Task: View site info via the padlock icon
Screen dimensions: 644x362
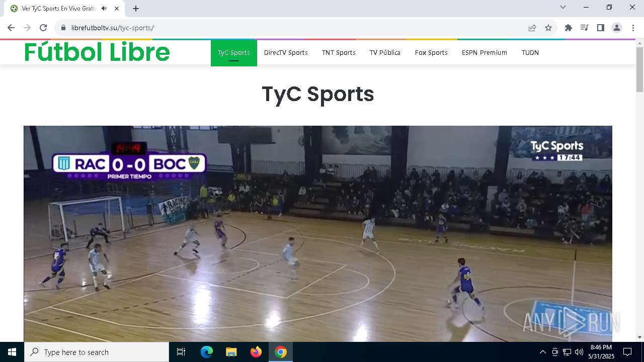Action: pyautogui.click(x=63, y=28)
